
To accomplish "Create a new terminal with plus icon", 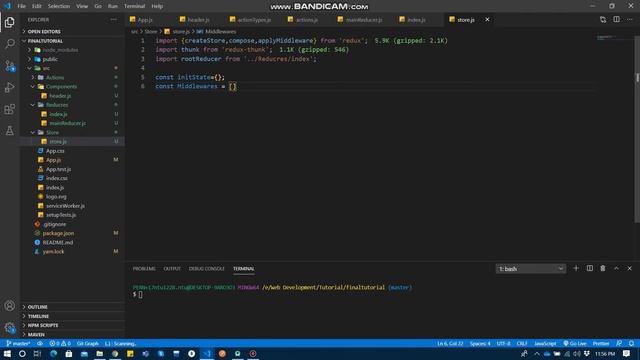I will (x=576, y=268).
